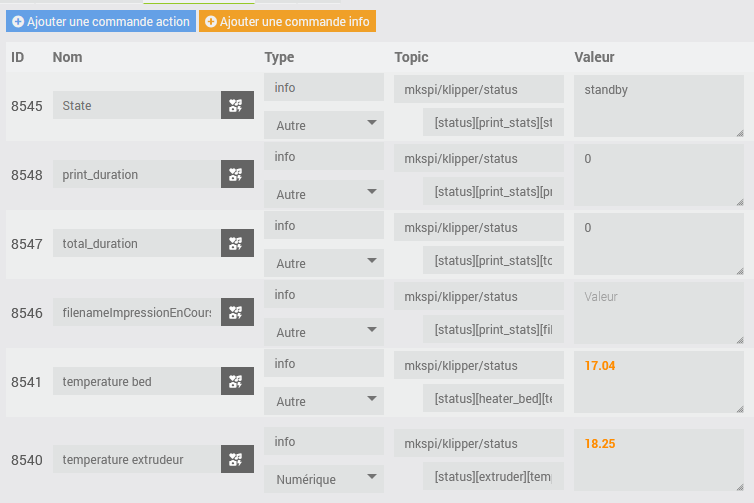Open the Autre dropdown for temperature bed

click(x=324, y=401)
